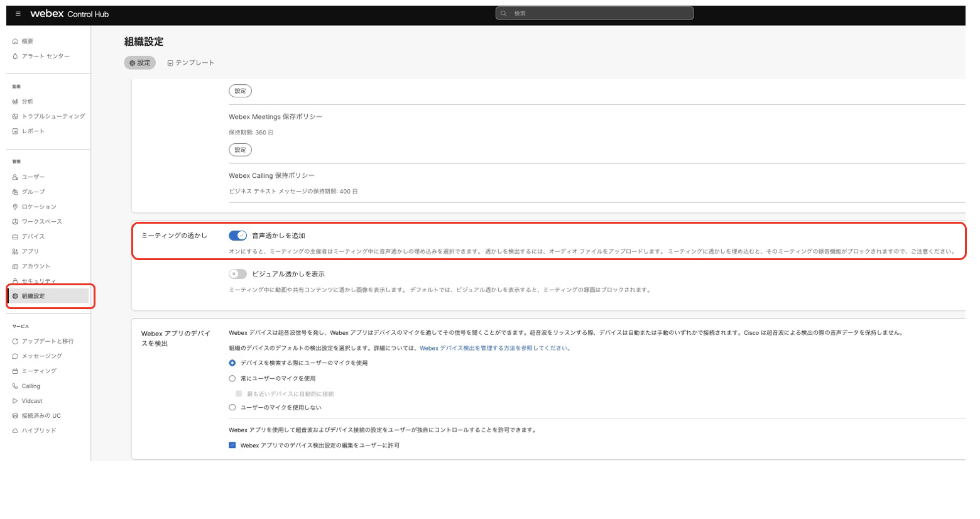Select ユーザーのマイクを使用しない radio button
Viewport: 980px width, 519px height.
coord(232,408)
